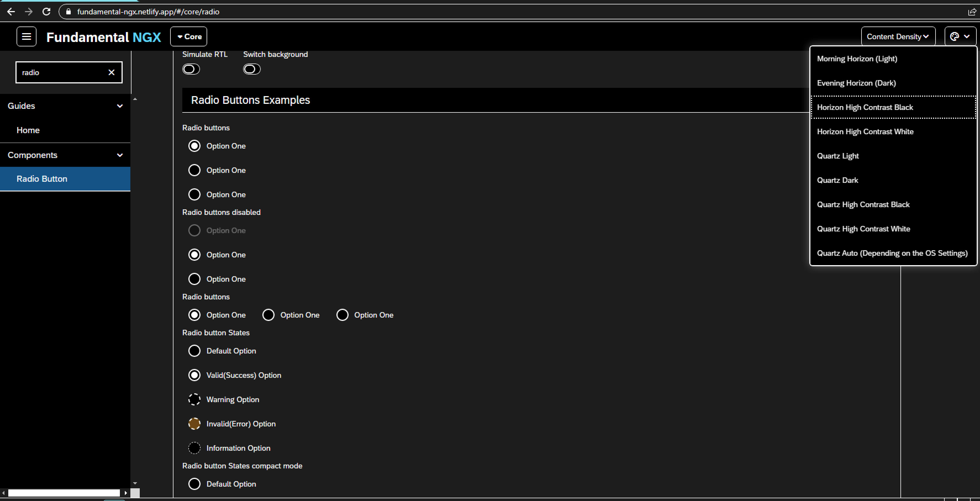This screenshot has width=980, height=501.
Task: Choose Quartz Dark from the theme menu
Action: pos(837,180)
